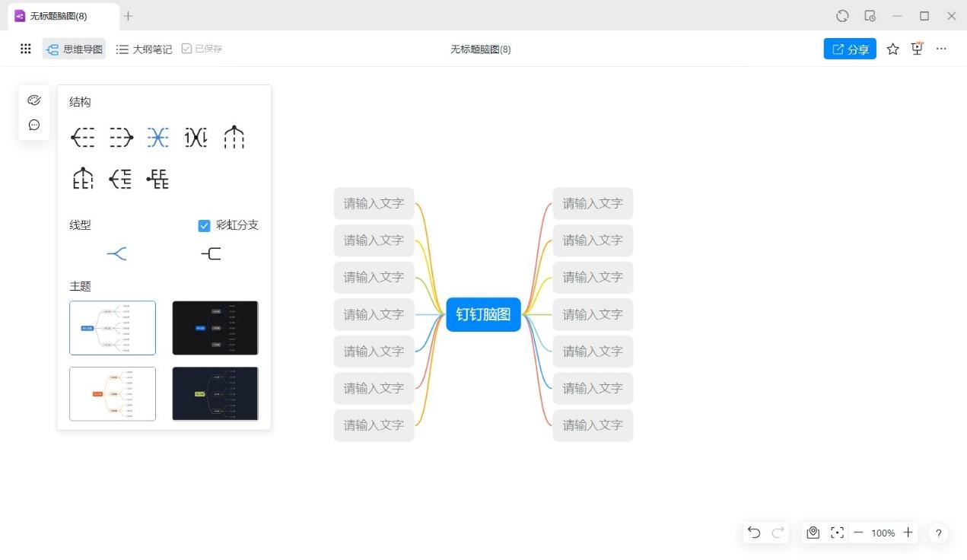
Task: Select the right-pointing mind map structure
Action: point(121,137)
